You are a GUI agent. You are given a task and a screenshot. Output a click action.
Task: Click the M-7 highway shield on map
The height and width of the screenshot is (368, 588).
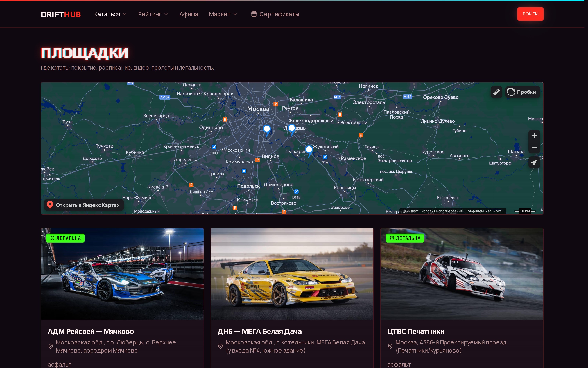point(337,97)
